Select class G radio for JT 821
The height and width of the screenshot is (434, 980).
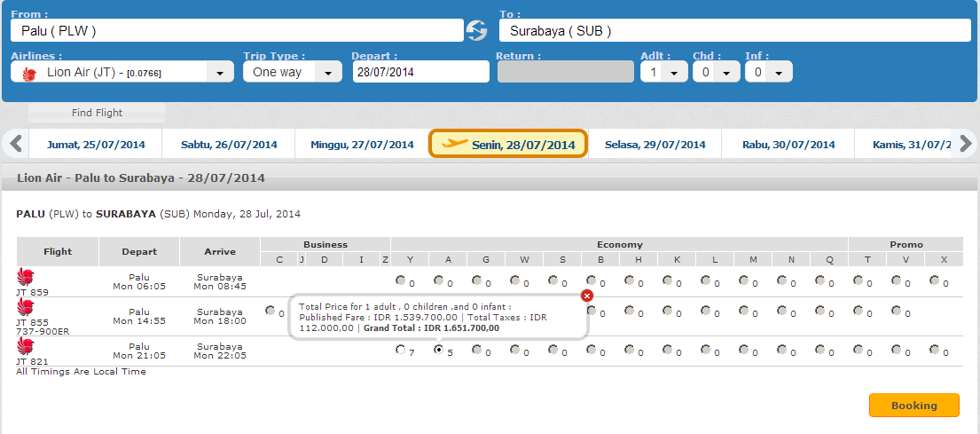[477, 350]
